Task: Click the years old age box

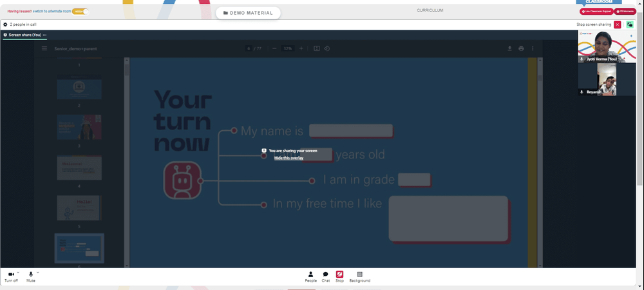Action: pos(316,155)
